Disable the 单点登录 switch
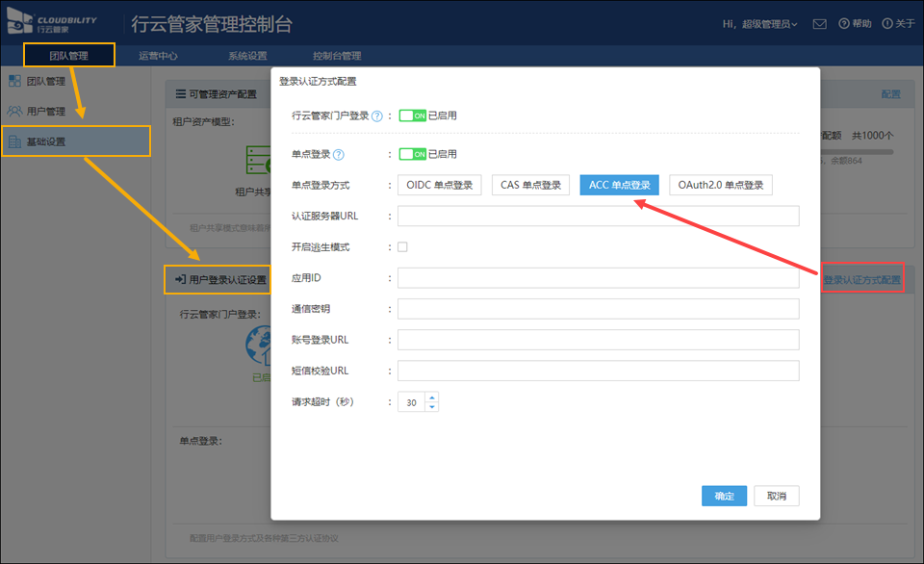The width and height of the screenshot is (924, 564). point(412,154)
